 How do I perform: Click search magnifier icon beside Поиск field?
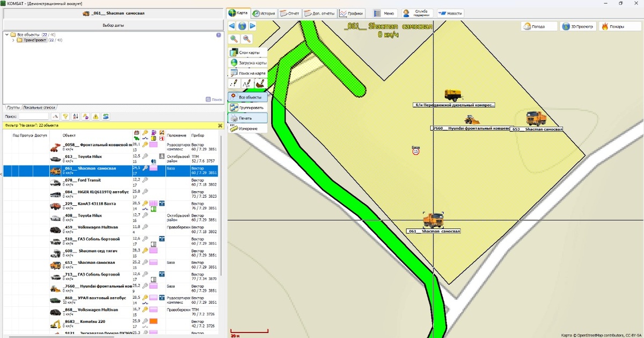(x=55, y=116)
